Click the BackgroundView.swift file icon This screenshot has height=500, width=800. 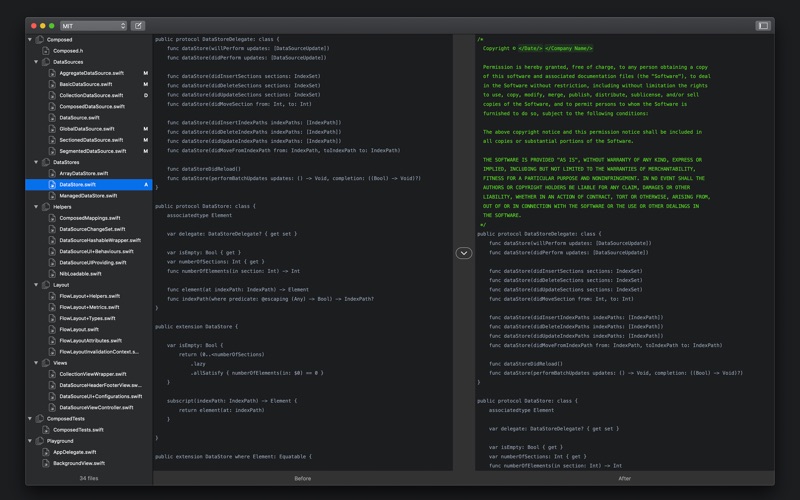pos(46,463)
